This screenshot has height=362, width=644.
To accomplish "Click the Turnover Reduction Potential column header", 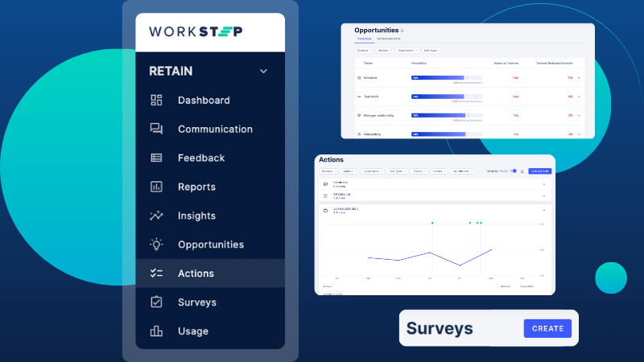I will click(x=555, y=64).
